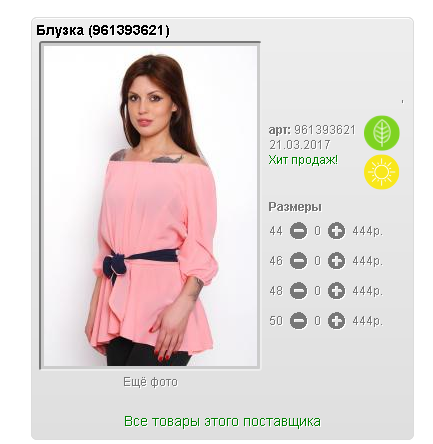433x444 pixels.
Task: Click the article number 961393621 text
Action: (x=325, y=130)
